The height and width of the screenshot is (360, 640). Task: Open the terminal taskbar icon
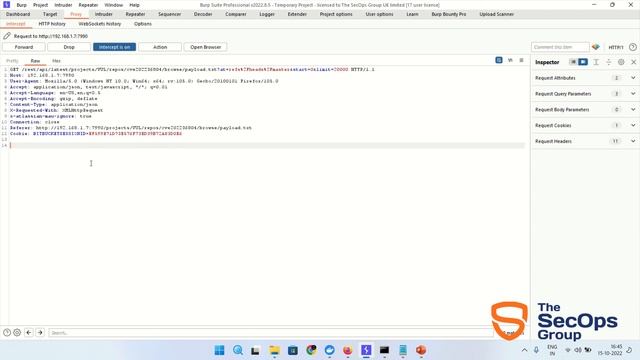click(384, 350)
